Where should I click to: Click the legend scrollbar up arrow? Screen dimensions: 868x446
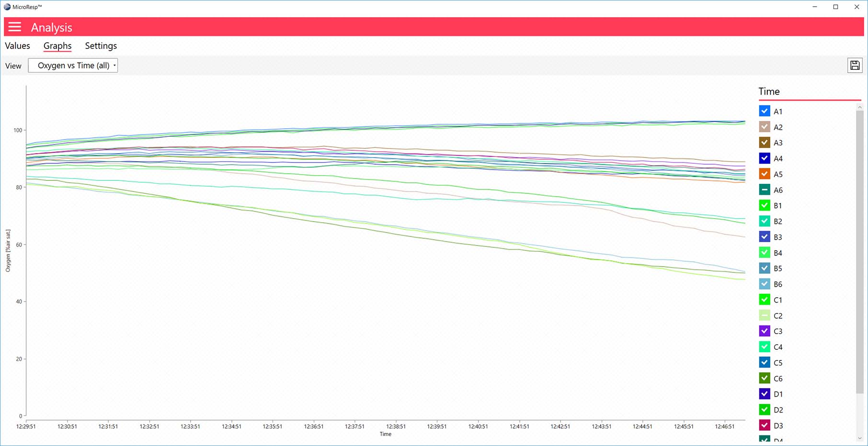point(859,107)
